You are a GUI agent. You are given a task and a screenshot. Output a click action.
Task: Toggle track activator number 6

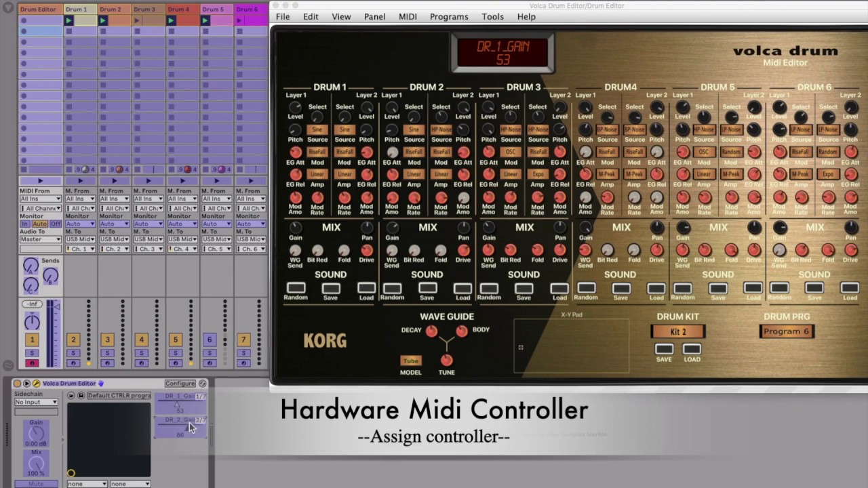(x=209, y=340)
